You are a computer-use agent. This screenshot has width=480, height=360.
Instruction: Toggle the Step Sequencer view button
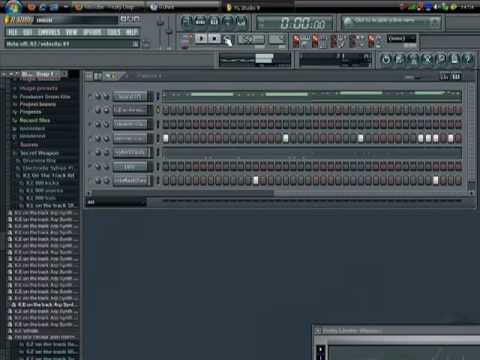(x=201, y=22)
